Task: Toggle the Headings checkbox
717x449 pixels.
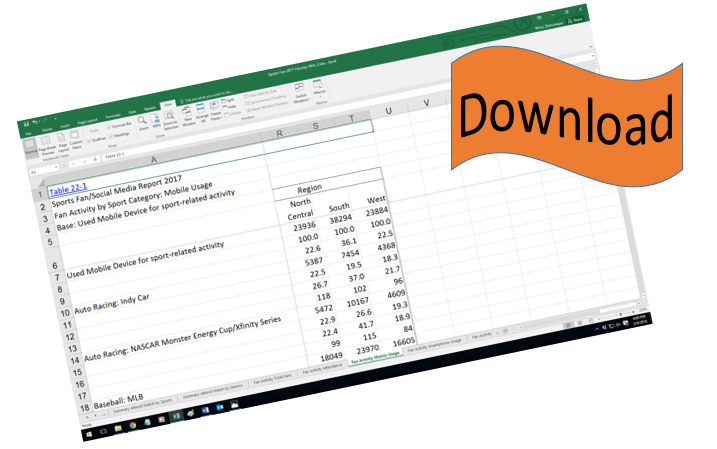Action: pyautogui.click(x=111, y=136)
